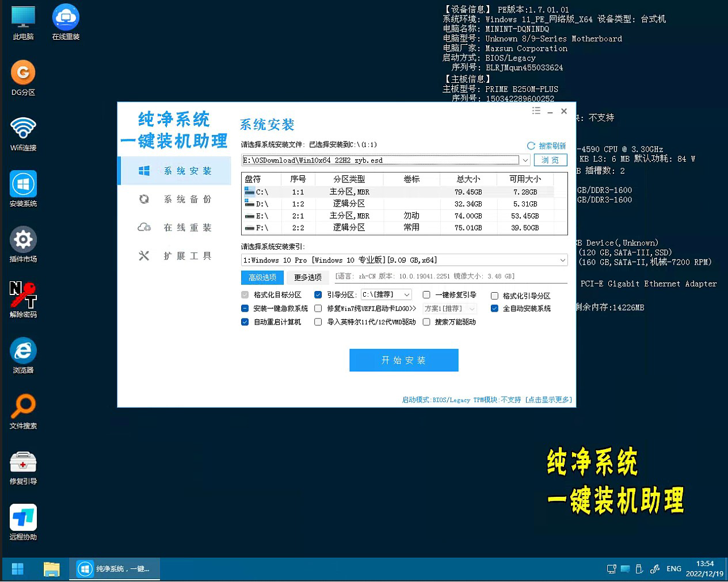Select 系统备份 sidebar menu item

click(x=174, y=199)
